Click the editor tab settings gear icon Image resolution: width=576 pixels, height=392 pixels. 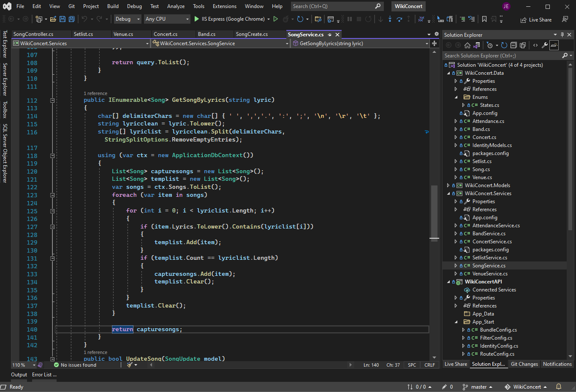pyautogui.click(x=436, y=34)
